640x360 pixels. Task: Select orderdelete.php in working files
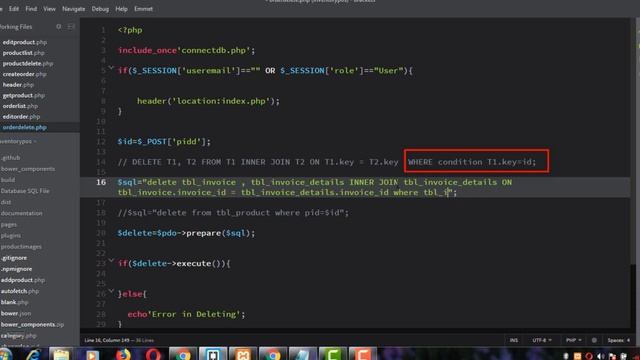(24, 127)
